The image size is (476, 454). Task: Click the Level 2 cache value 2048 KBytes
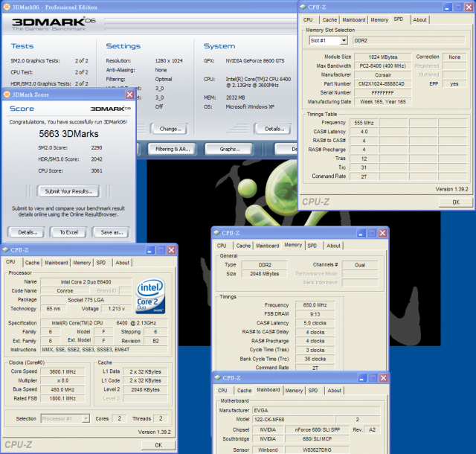[x=145, y=389]
